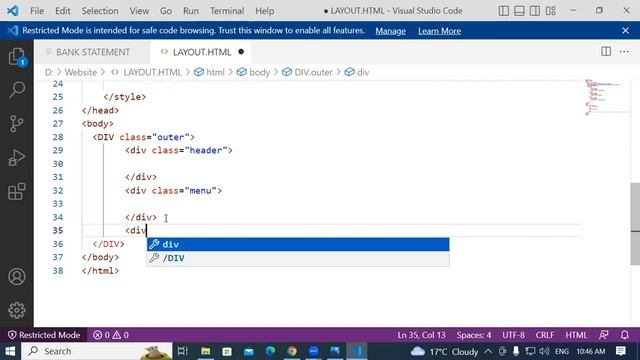The width and height of the screenshot is (640, 360).
Task: Toggle the Panel layout icon
Action: click(x=519, y=11)
